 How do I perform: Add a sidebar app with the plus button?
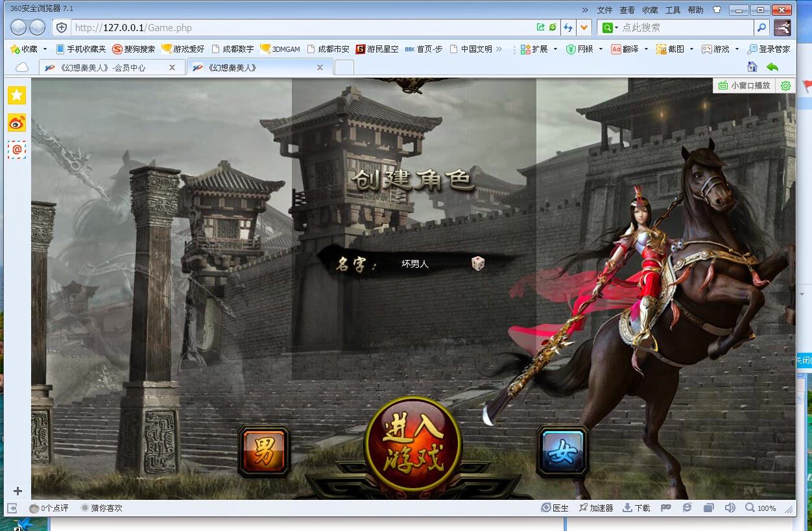click(x=18, y=491)
